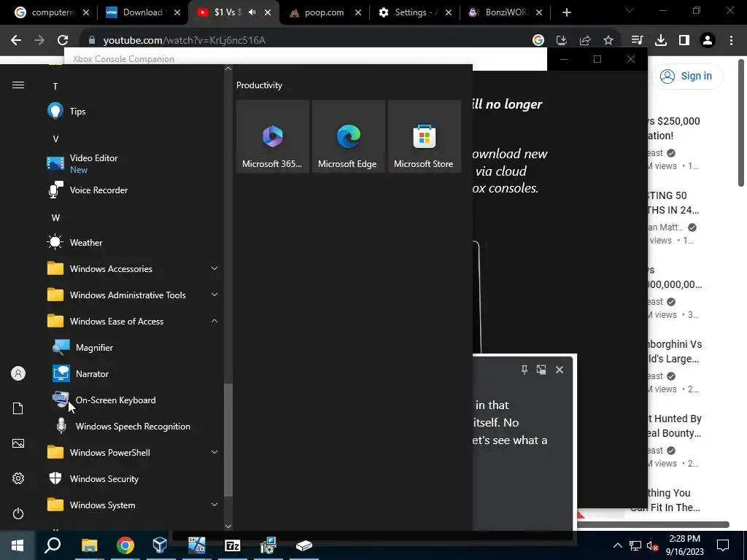The height and width of the screenshot is (560, 747).
Task: Open Microsoft Store tile
Action: (x=424, y=136)
